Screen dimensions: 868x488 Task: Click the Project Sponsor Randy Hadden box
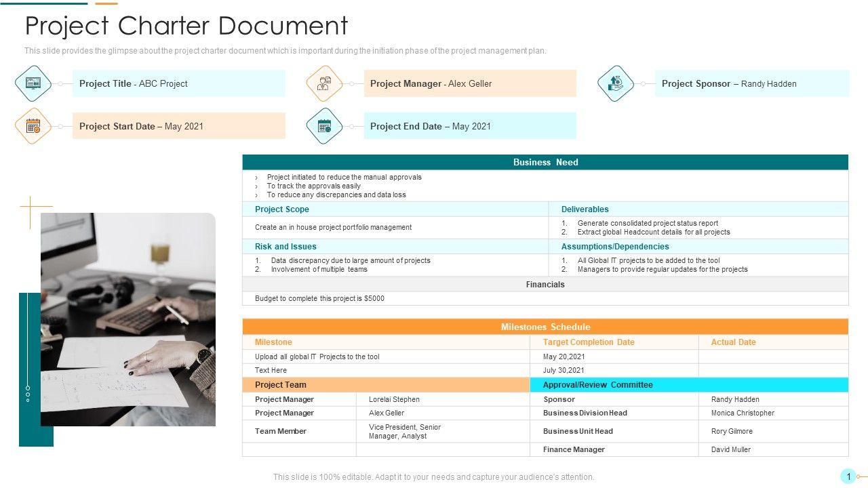(x=751, y=83)
